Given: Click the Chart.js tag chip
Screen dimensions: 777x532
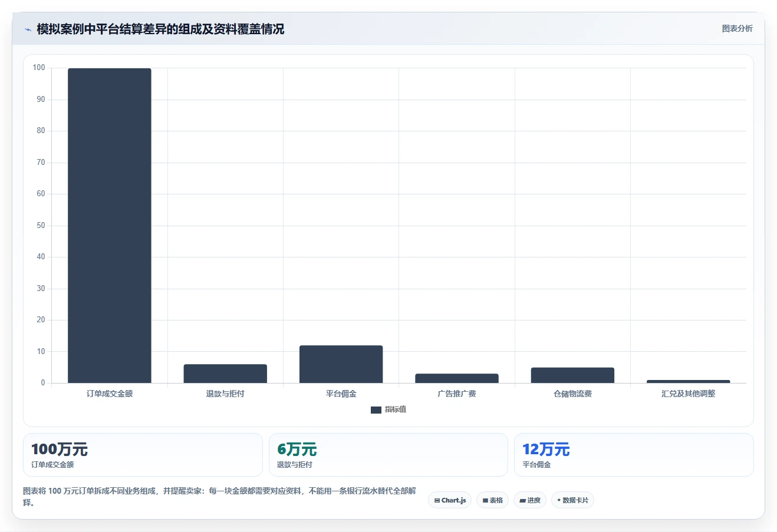Looking at the screenshot, I should click(450, 500).
